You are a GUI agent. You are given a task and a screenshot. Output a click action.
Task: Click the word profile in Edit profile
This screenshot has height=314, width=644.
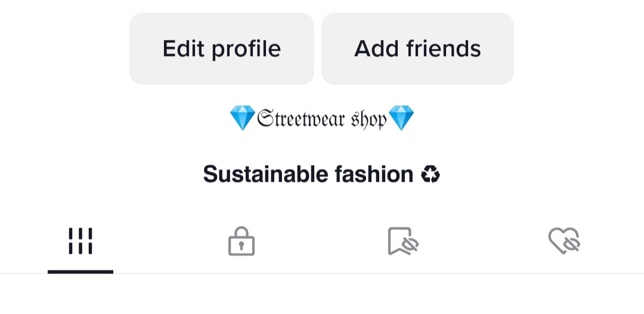[x=246, y=49]
